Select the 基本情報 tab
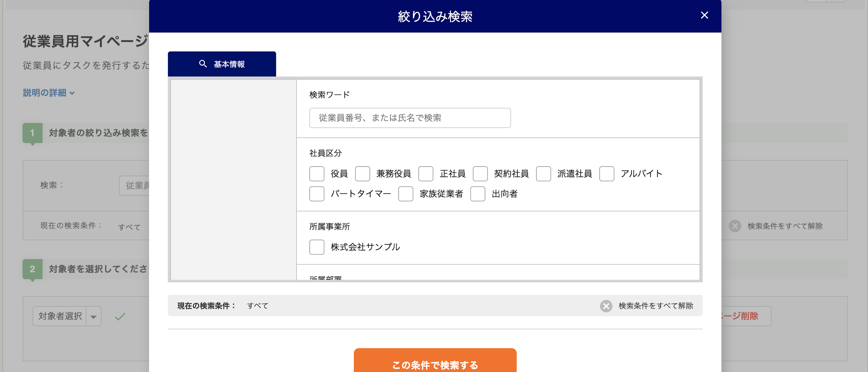Screen dimensions: 868x372 (x=222, y=64)
